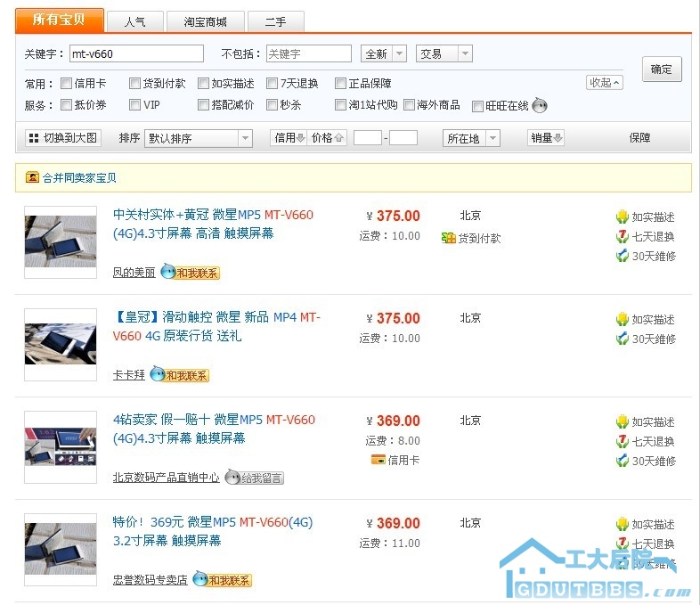This screenshot has height=605, width=700.
Task: Open listing 特价! 369元 微星MP5
Action: pos(213,531)
